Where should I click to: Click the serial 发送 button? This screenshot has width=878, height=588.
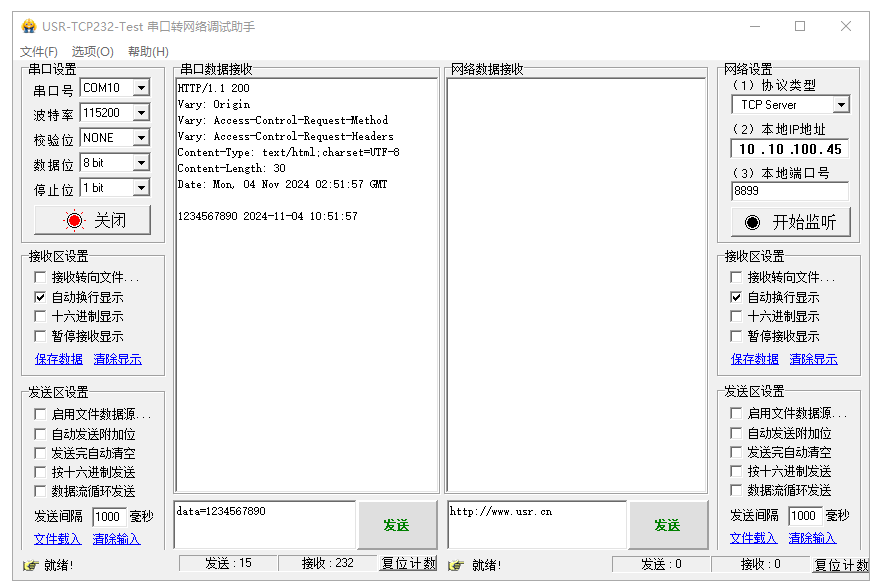click(397, 525)
